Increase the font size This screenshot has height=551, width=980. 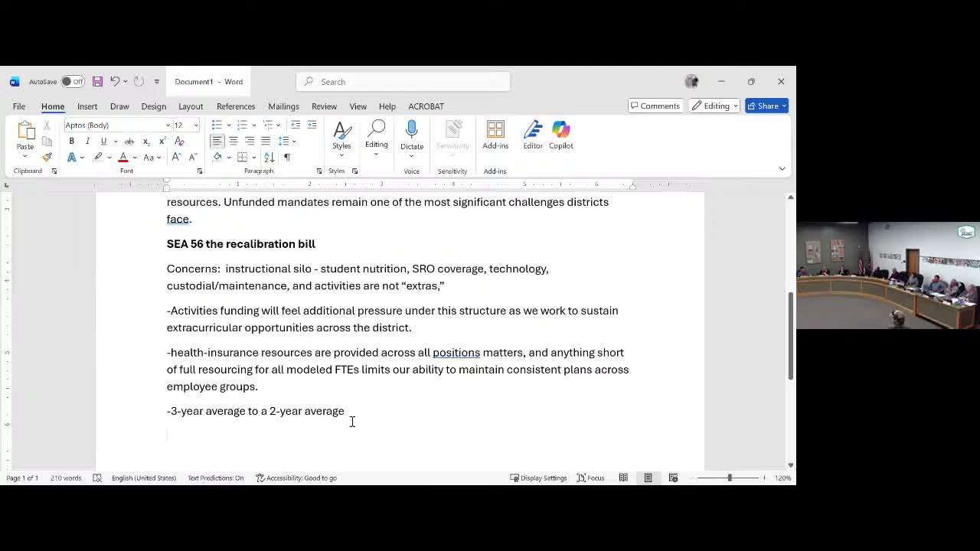(x=176, y=158)
